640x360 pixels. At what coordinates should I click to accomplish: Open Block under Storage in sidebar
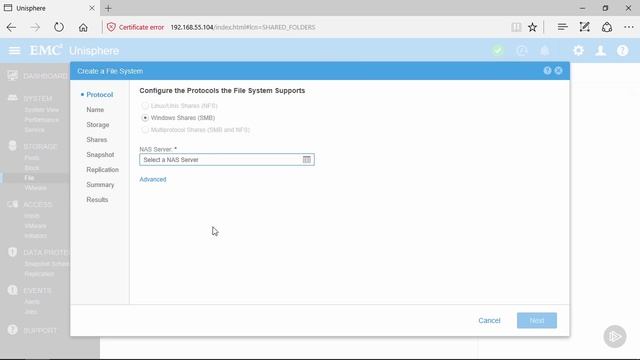pyautogui.click(x=32, y=168)
